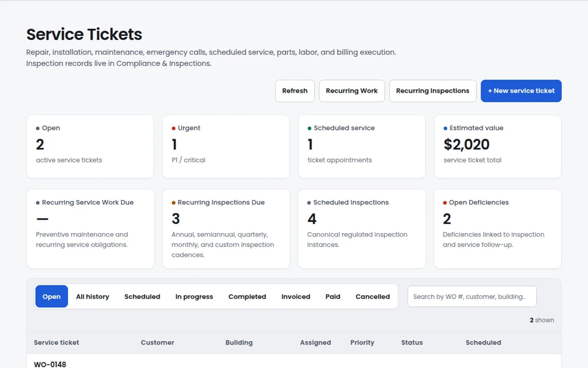Click the Service ticket column header
The width and height of the screenshot is (588, 368).
point(56,343)
